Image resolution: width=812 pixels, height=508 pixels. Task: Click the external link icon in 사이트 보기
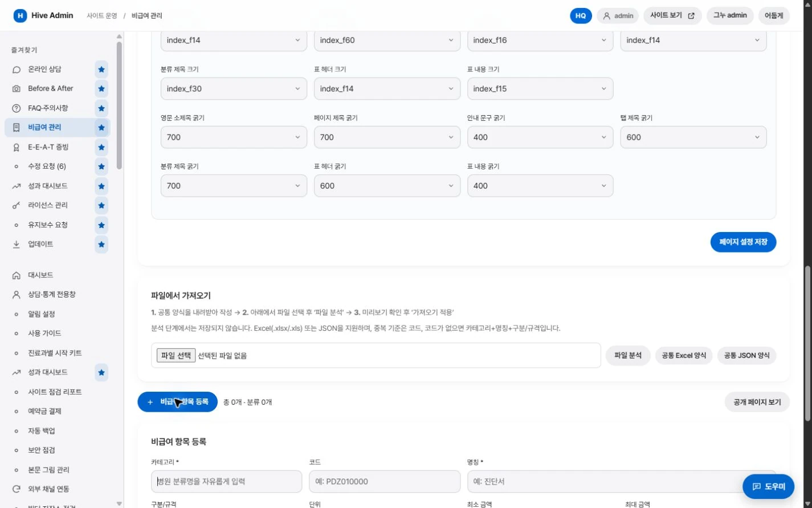(x=691, y=16)
